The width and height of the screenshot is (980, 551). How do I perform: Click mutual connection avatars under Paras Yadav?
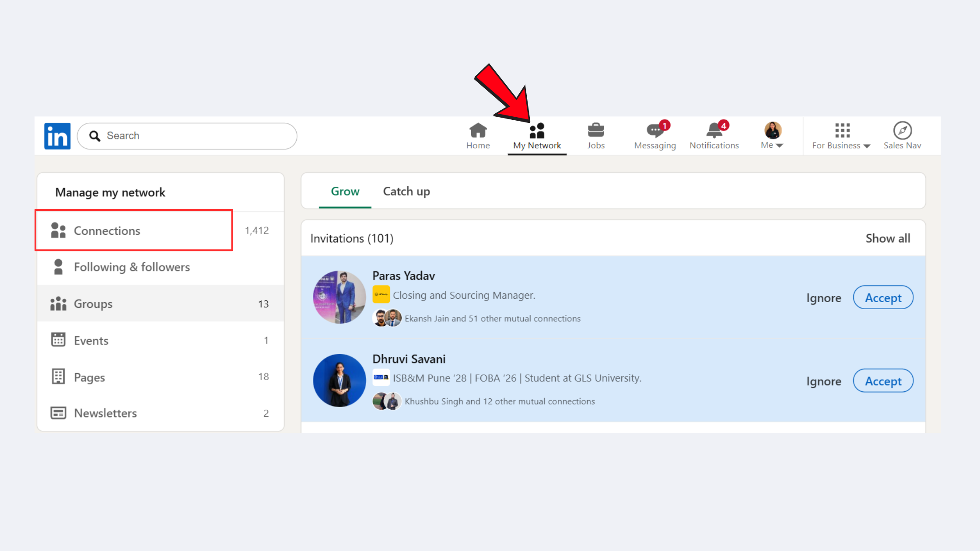(x=387, y=318)
